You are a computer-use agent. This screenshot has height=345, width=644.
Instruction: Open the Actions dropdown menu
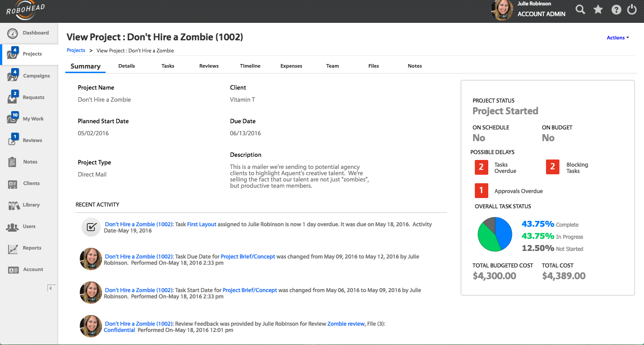click(618, 38)
